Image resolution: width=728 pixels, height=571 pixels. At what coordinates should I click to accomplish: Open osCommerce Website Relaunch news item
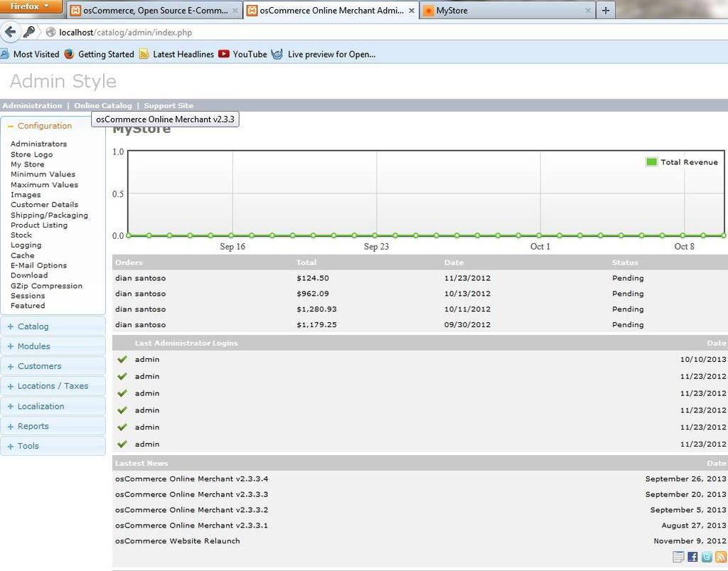pyautogui.click(x=177, y=541)
